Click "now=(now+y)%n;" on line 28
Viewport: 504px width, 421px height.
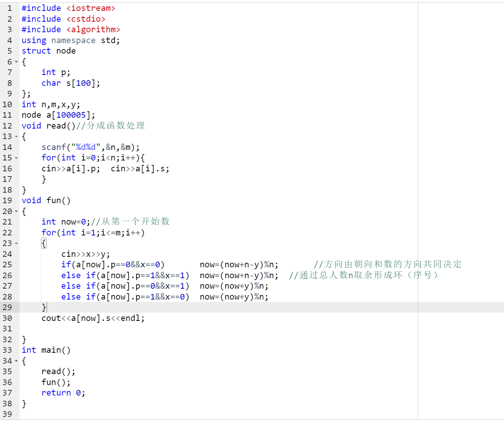pyautogui.click(x=234, y=297)
